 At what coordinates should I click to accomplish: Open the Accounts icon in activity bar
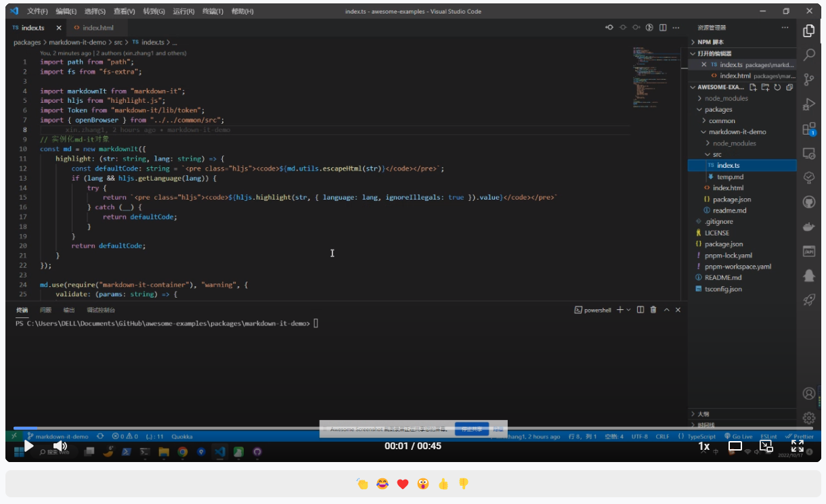point(808,393)
